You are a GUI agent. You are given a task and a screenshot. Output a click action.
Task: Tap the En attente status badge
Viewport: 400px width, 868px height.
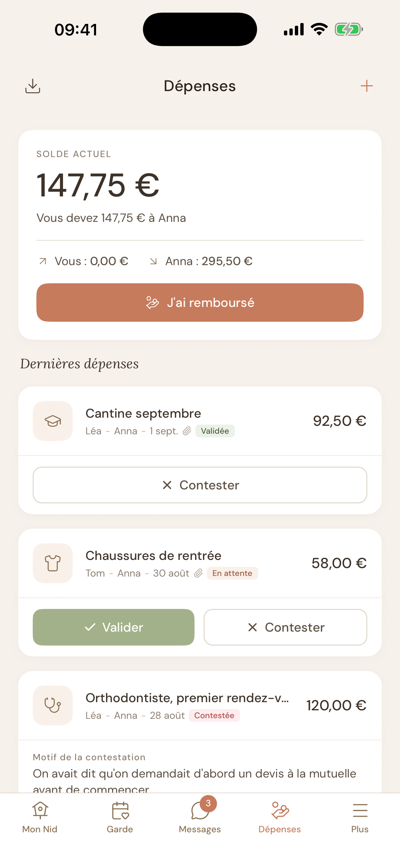pyautogui.click(x=232, y=573)
